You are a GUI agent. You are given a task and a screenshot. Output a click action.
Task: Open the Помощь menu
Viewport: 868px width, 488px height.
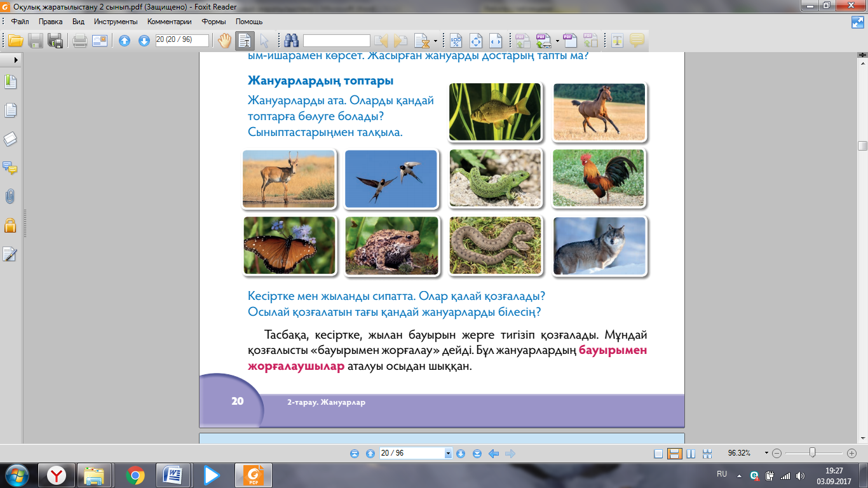[249, 22]
